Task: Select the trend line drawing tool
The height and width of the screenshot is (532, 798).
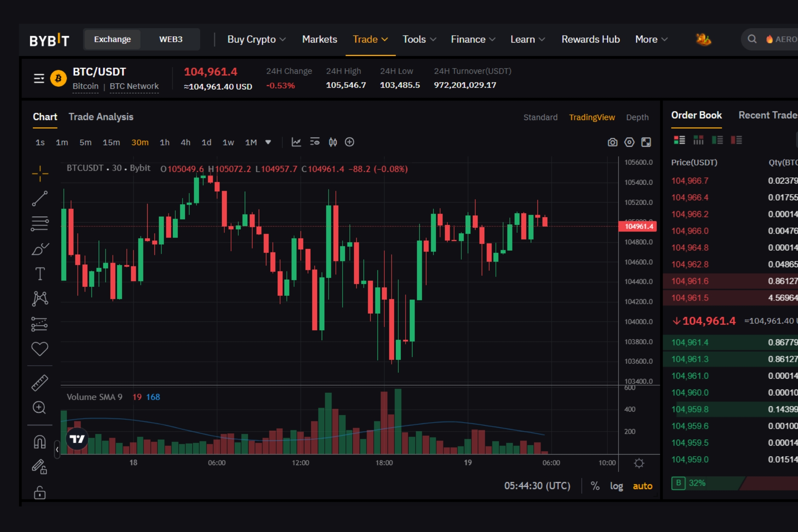Action: pyautogui.click(x=40, y=198)
